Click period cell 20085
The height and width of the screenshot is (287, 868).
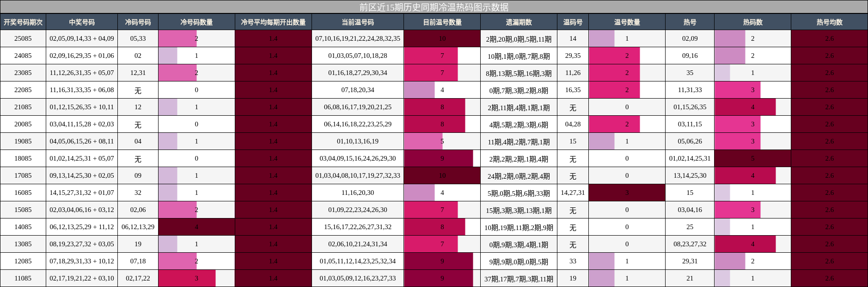(x=23, y=124)
